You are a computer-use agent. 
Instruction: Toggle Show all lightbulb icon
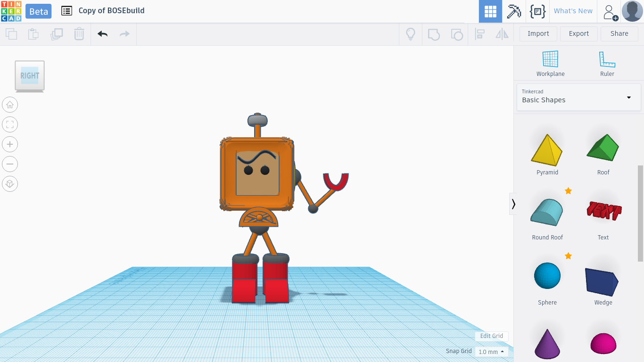coord(411,34)
